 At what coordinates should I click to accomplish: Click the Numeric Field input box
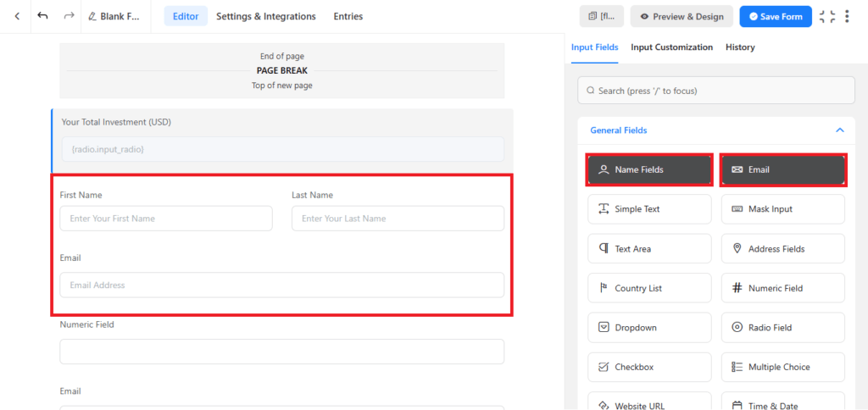[x=281, y=352]
